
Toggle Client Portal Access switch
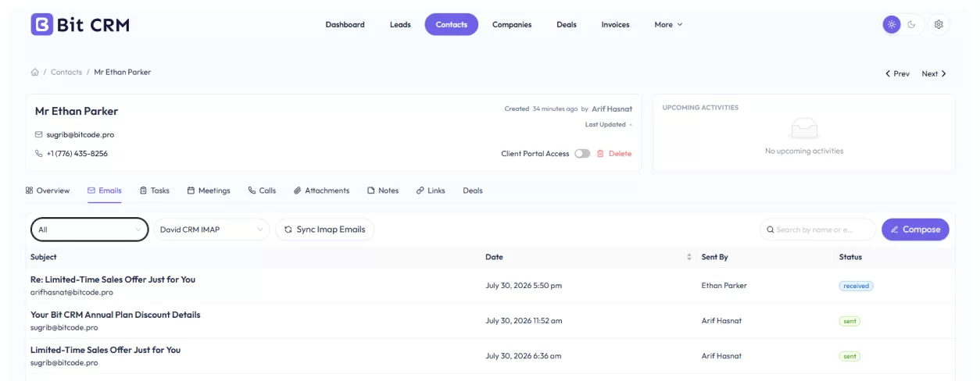pos(582,154)
